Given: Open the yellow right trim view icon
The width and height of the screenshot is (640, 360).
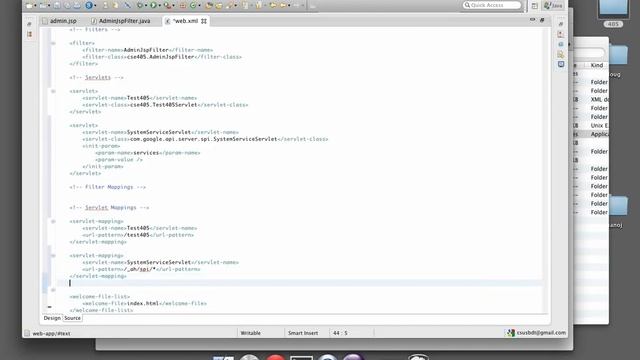Looking at the screenshot, I should tap(561, 54).
